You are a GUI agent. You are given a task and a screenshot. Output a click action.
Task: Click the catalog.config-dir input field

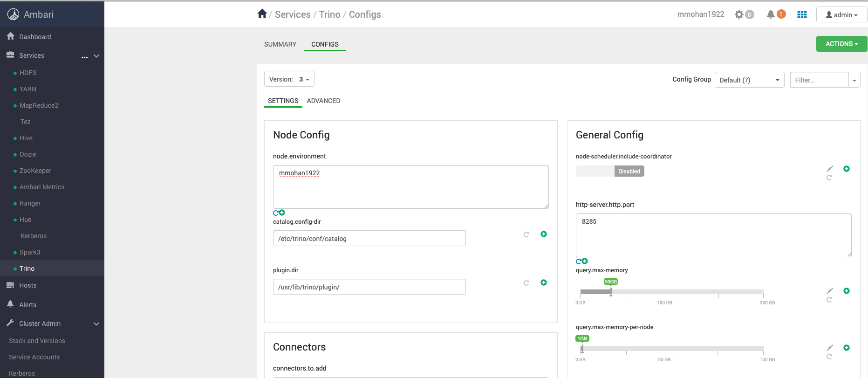[369, 238]
